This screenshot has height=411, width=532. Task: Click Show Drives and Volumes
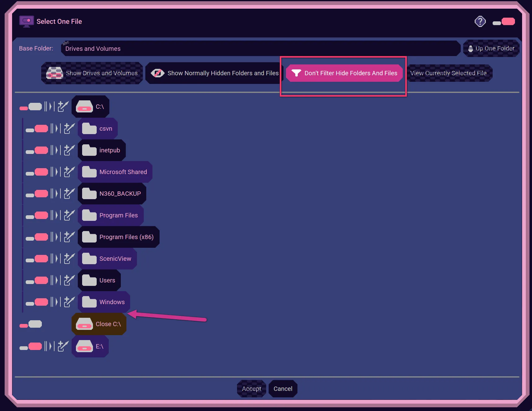point(92,73)
